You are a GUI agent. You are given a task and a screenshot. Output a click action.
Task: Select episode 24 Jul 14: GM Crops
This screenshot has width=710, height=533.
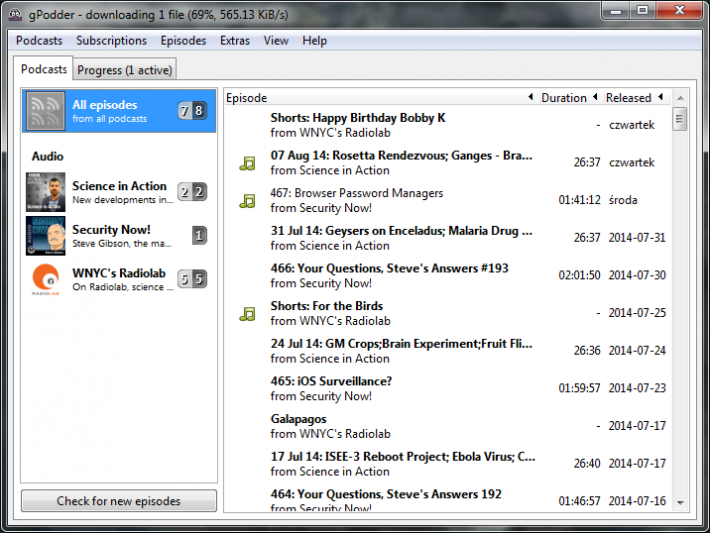click(x=447, y=351)
